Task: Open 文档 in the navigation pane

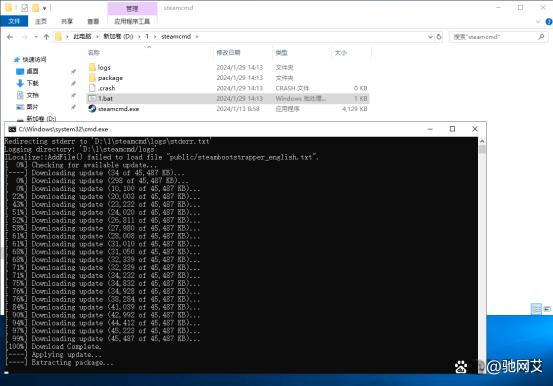Action: (32, 95)
